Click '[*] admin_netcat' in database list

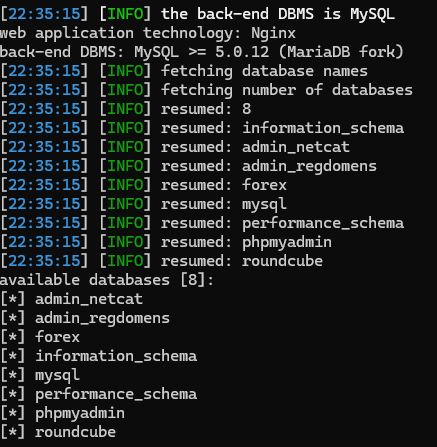coord(71,299)
